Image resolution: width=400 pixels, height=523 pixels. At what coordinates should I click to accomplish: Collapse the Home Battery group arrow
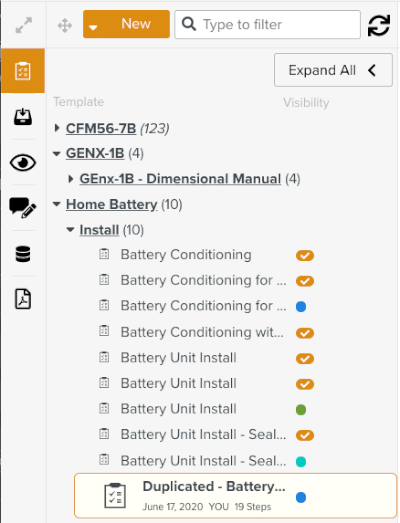pyautogui.click(x=57, y=204)
